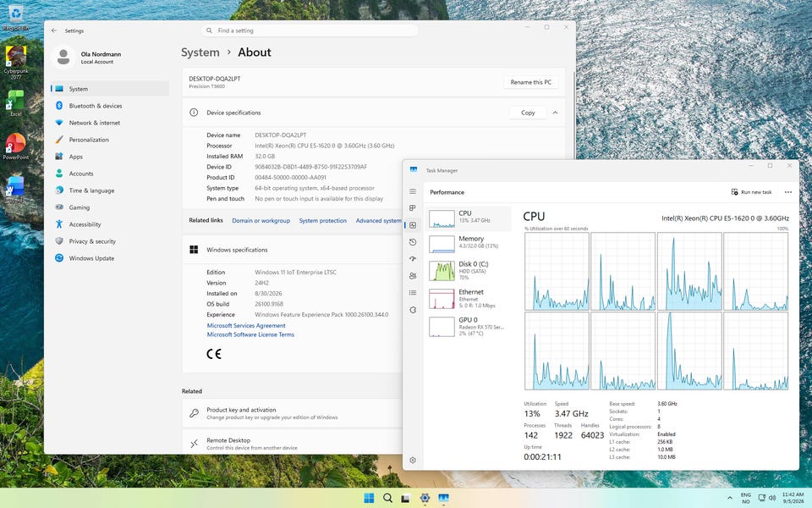The image size is (812, 508).
Task: Click the Ola Nordmann account avatar
Action: point(63,57)
